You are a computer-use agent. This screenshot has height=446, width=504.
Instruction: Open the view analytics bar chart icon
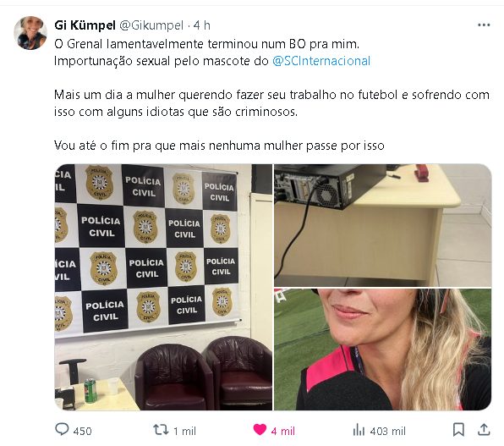[359, 430]
